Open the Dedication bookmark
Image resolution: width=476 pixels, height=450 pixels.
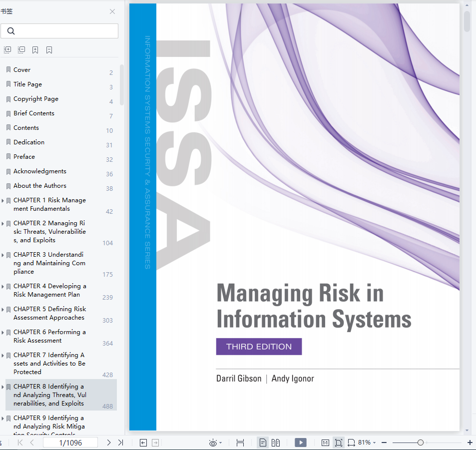tap(29, 142)
